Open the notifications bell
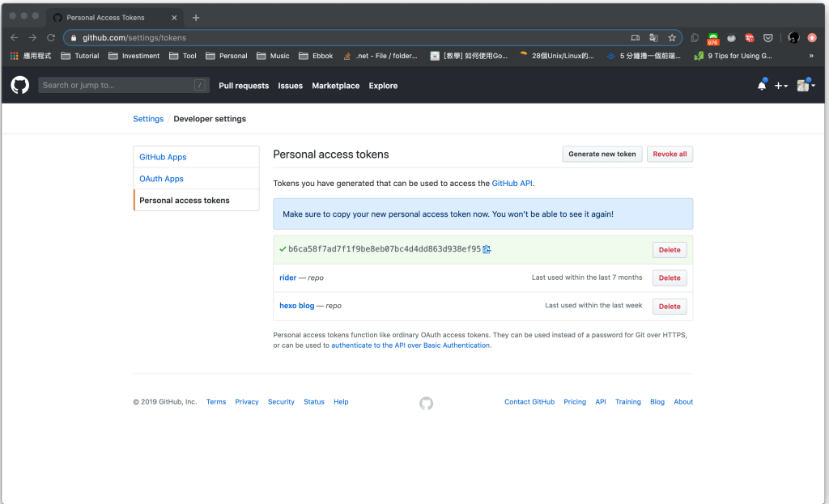The image size is (829, 504). pyautogui.click(x=762, y=85)
